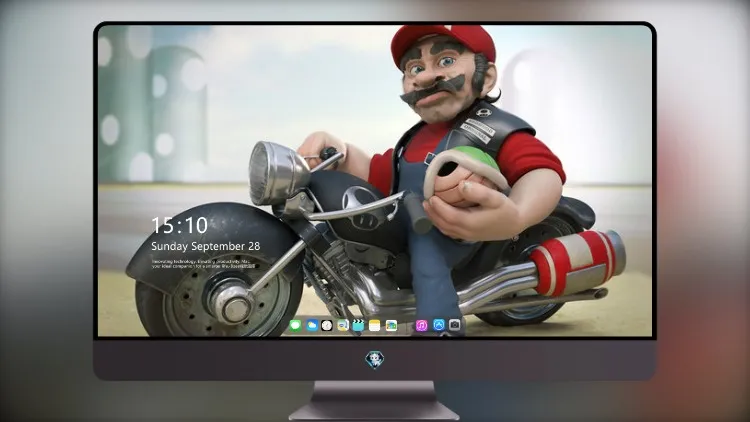Click the logo emblem on the monitor chin
This screenshot has height=422, width=750.
click(x=375, y=360)
